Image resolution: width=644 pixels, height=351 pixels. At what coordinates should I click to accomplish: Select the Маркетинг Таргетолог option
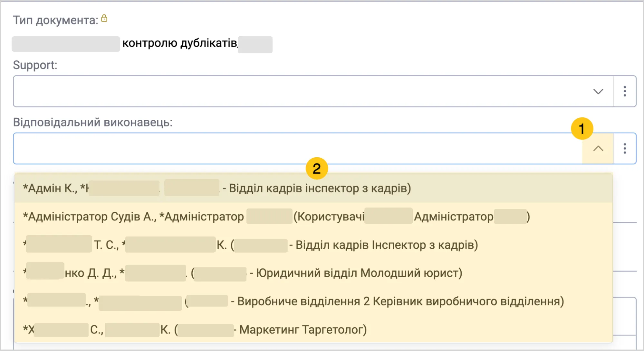coord(313,329)
